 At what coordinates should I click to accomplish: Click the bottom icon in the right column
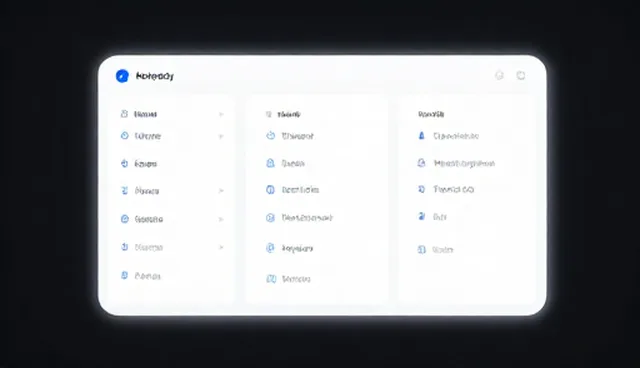[422, 249]
